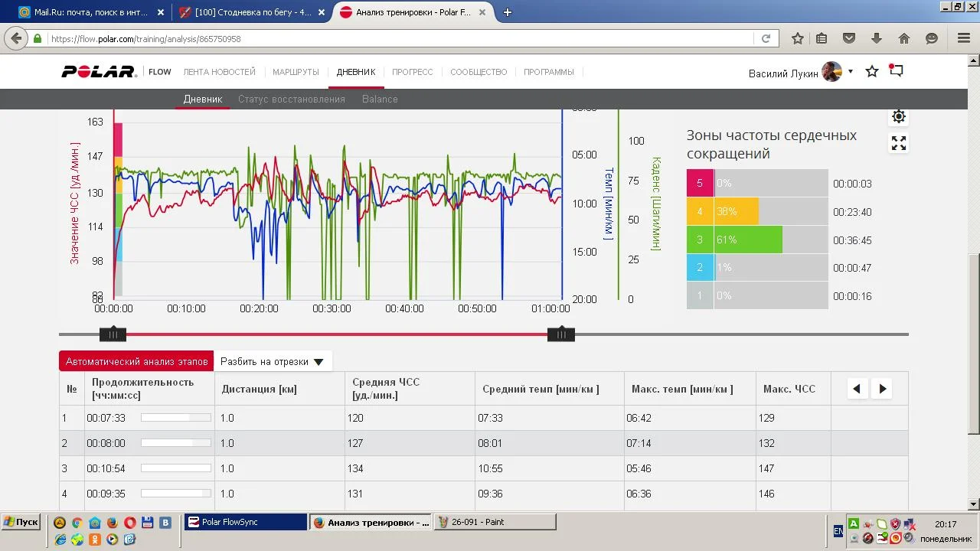
Task: Open favorites star in Polar header
Action: pos(872,71)
